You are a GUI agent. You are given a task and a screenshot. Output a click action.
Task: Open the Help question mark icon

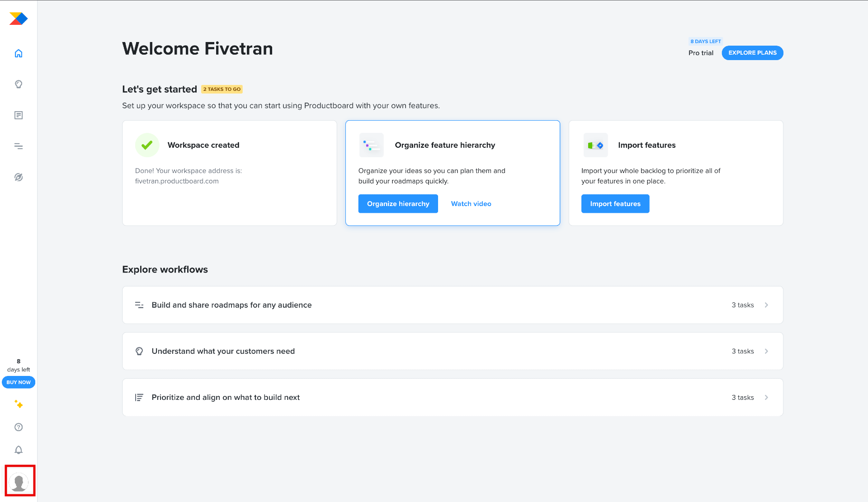coord(19,427)
